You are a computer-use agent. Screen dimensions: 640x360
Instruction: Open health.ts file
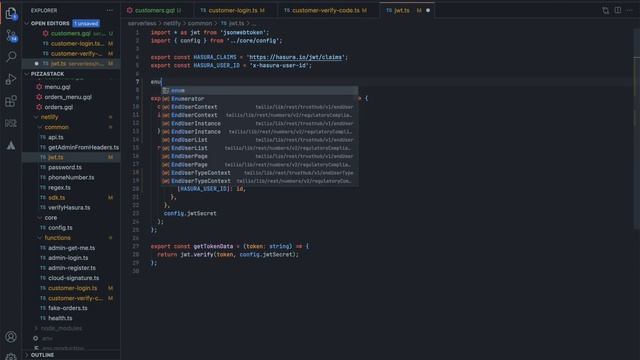[71, 318]
